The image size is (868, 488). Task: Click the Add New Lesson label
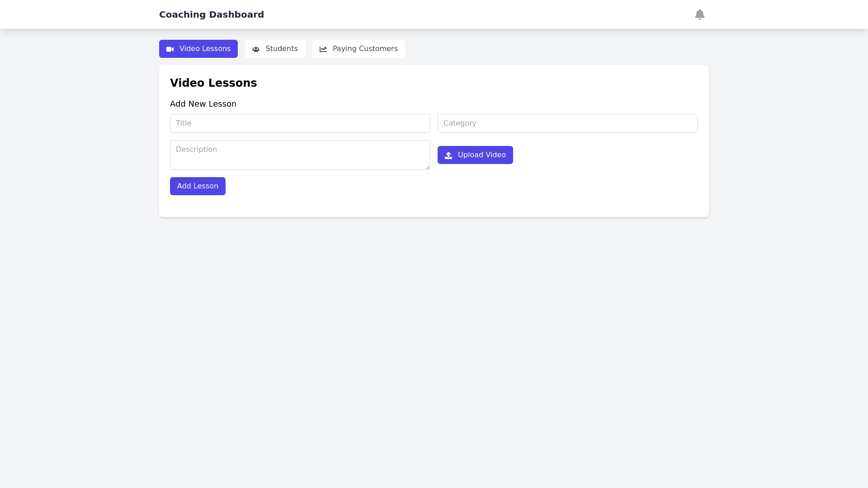(x=203, y=104)
